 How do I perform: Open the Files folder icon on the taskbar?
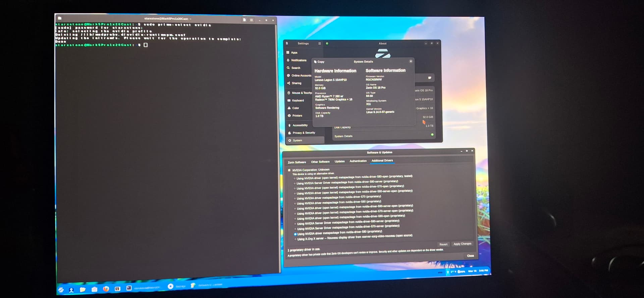coord(83,290)
